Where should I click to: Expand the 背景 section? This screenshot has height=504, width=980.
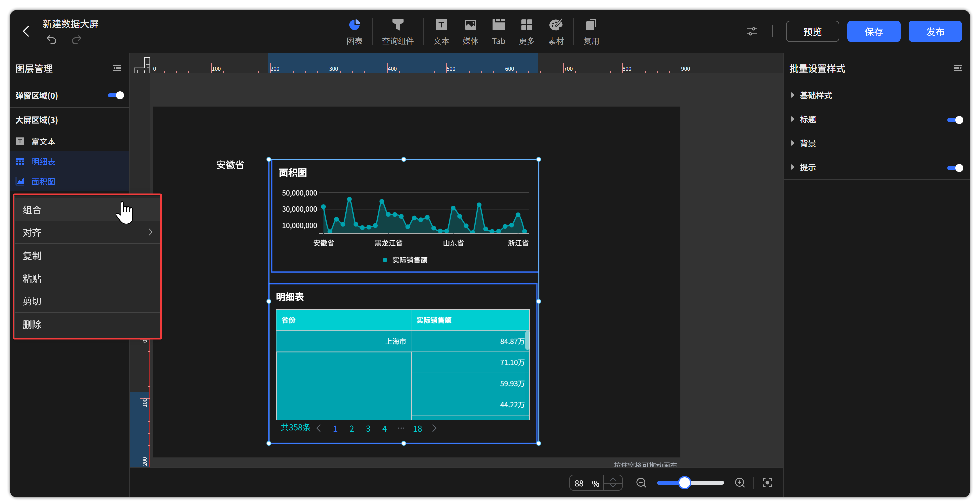click(x=792, y=143)
